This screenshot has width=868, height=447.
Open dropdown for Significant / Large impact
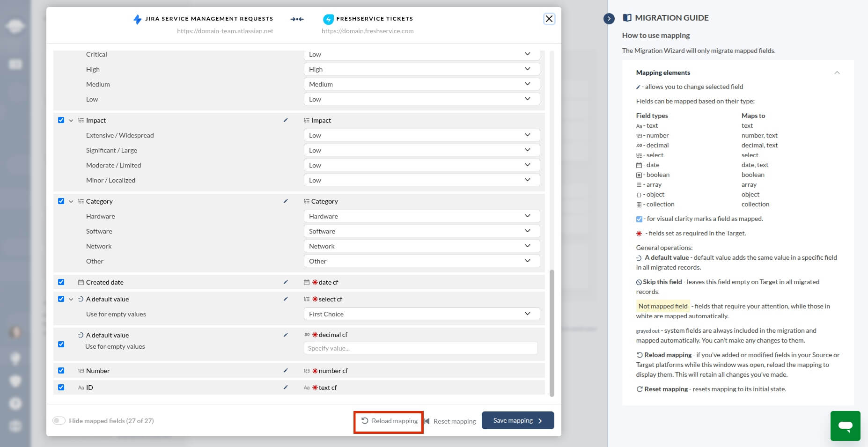[422, 150]
